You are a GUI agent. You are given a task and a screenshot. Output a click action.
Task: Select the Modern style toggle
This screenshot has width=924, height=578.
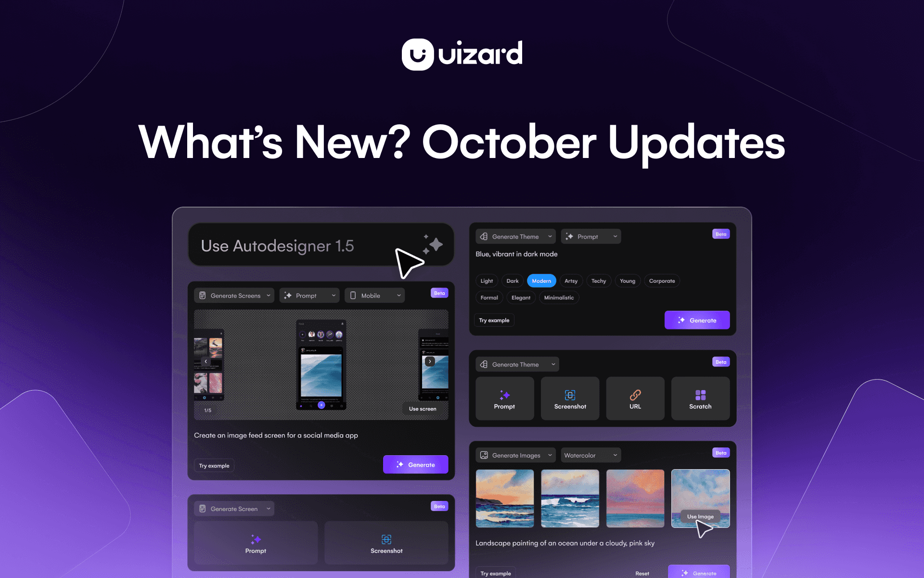tap(541, 280)
